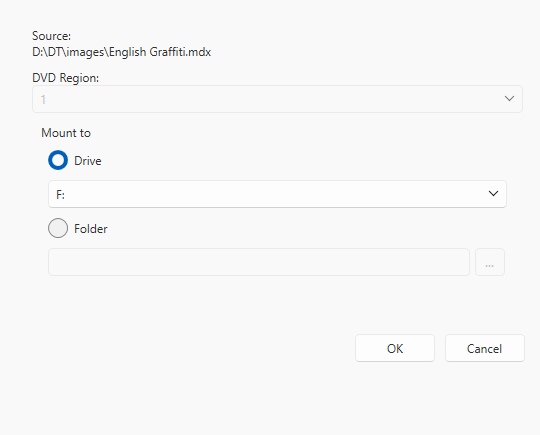Select the Folder radio button

click(58, 228)
